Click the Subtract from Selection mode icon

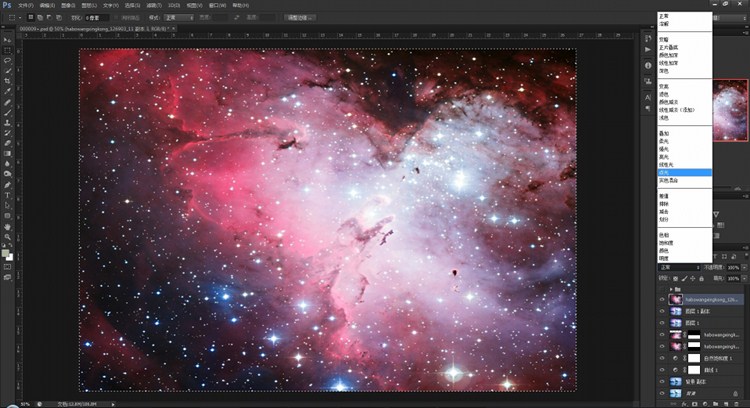(x=49, y=18)
